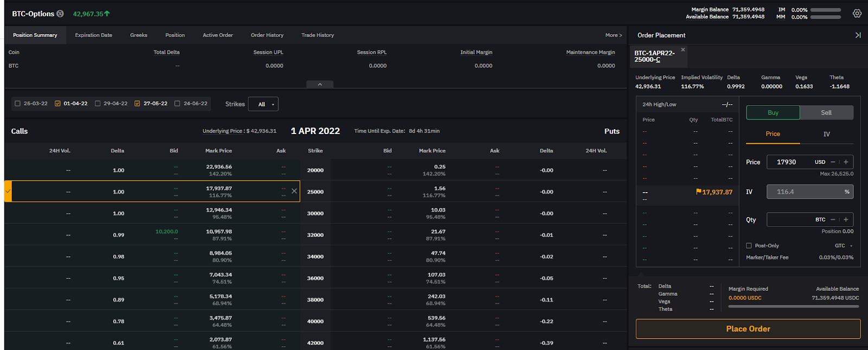The width and height of the screenshot is (868, 350).
Task: Click the swap icon beside BTC-Options
Action: click(60, 14)
